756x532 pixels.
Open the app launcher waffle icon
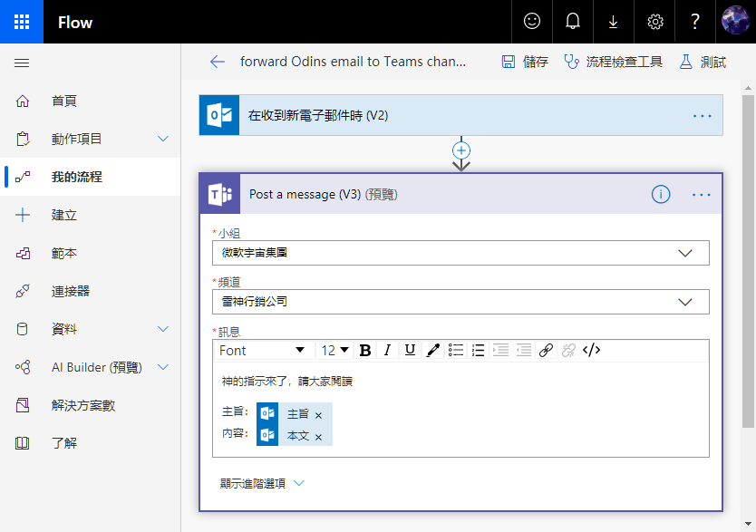[22, 22]
